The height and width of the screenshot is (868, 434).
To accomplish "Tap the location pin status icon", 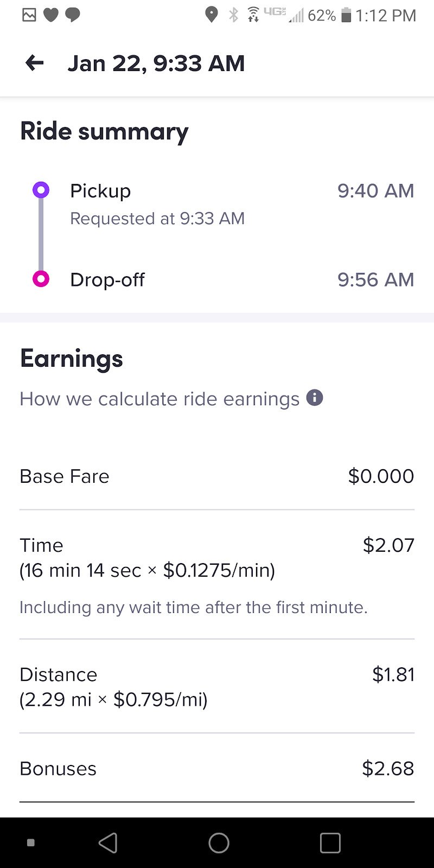I will [x=212, y=15].
